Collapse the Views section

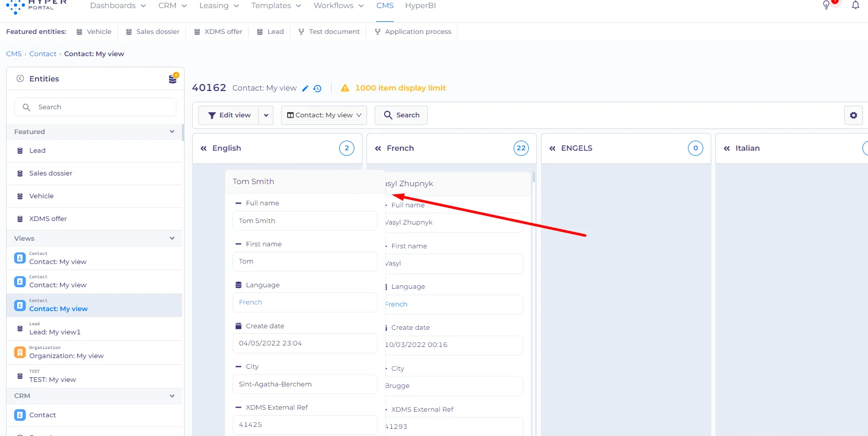[172, 238]
